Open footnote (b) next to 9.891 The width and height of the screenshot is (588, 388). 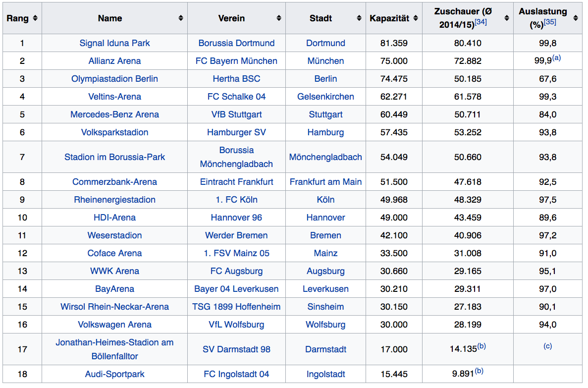click(x=479, y=371)
